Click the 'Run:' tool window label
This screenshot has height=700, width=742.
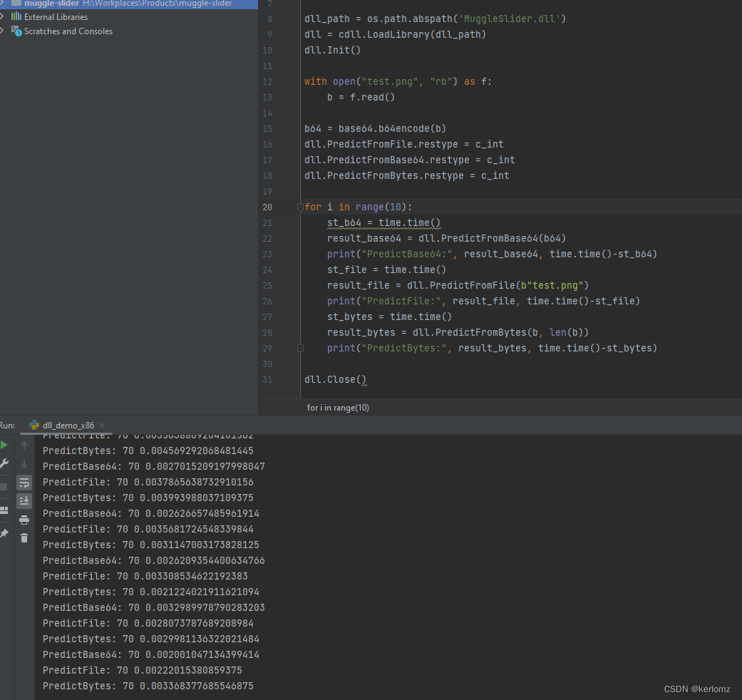tap(7, 425)
